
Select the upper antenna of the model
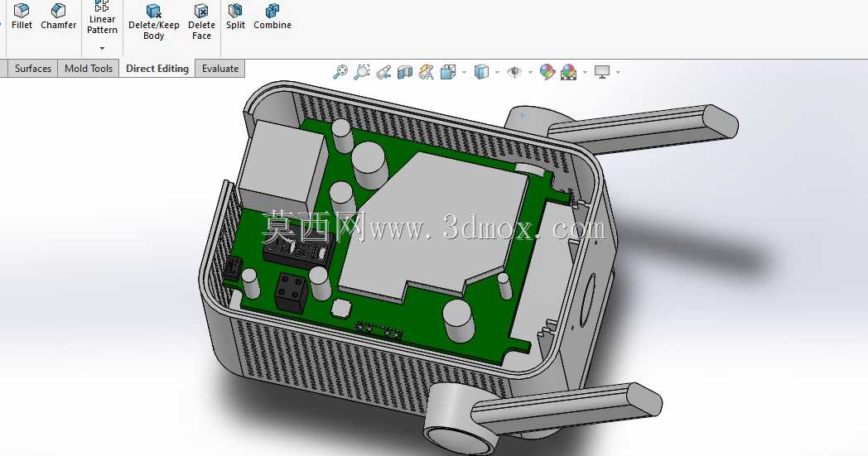[x=642, y=128]
